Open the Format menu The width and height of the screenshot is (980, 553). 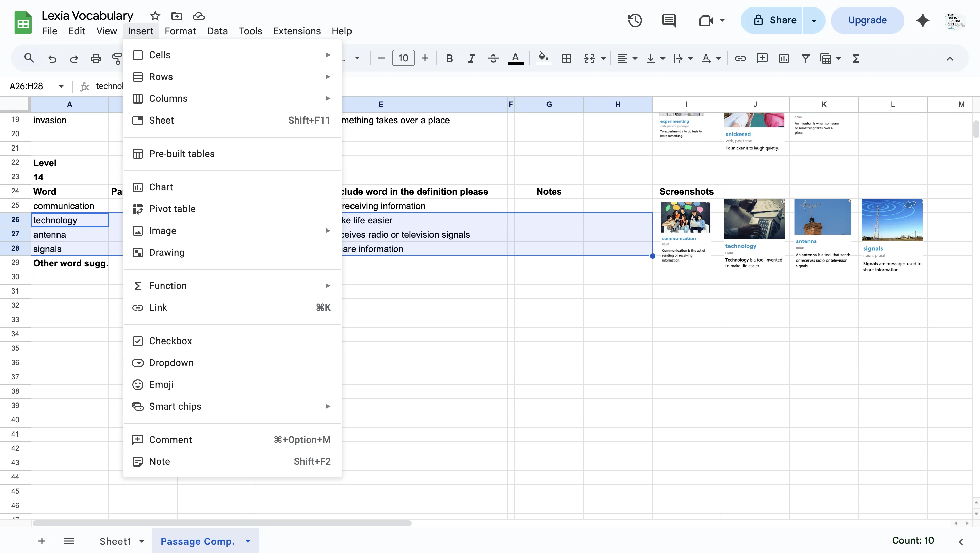pos(180,31)
